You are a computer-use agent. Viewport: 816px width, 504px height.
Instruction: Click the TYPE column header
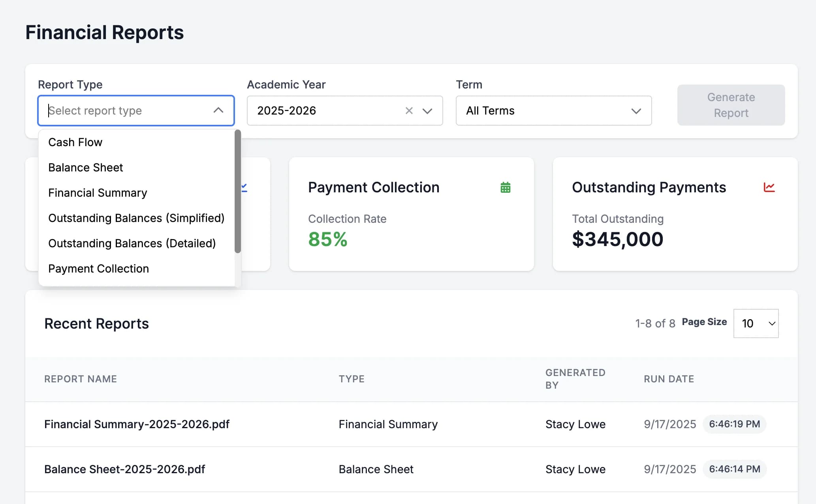(352, 379)
